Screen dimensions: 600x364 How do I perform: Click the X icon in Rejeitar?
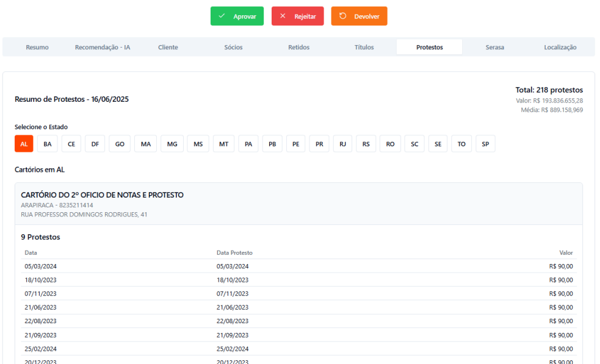click(283, 16)
